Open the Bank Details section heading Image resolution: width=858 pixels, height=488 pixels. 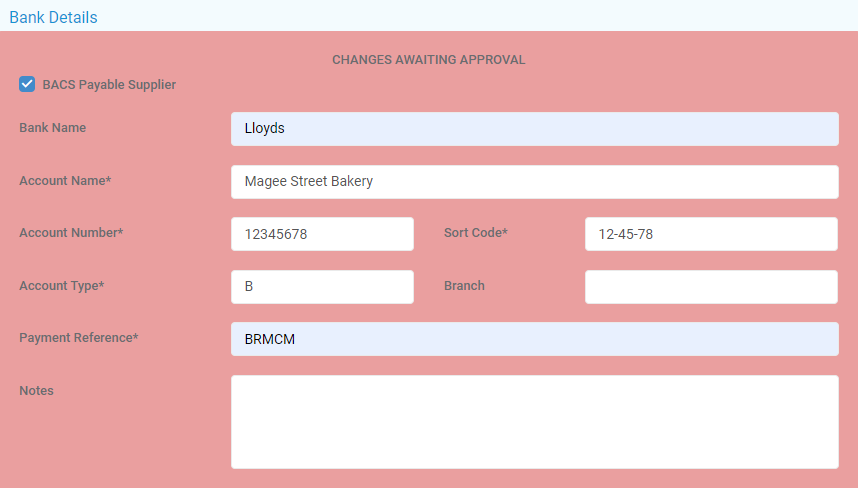pos(53,17)
